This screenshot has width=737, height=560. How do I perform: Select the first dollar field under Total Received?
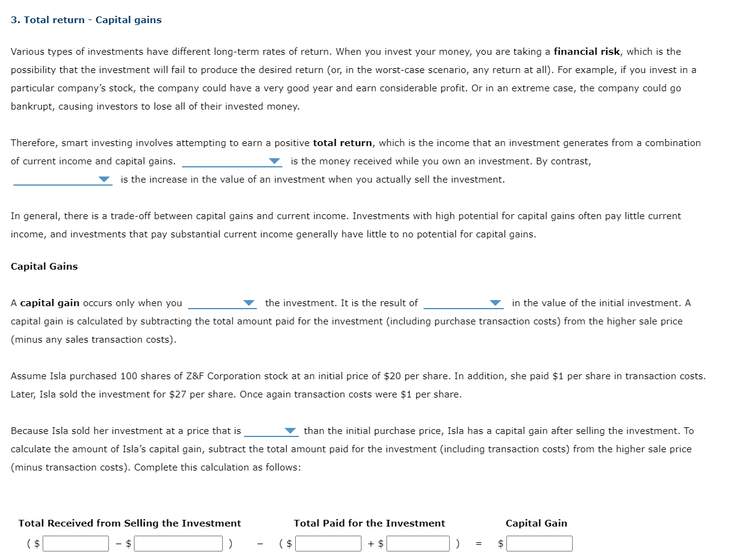point(75,543)
